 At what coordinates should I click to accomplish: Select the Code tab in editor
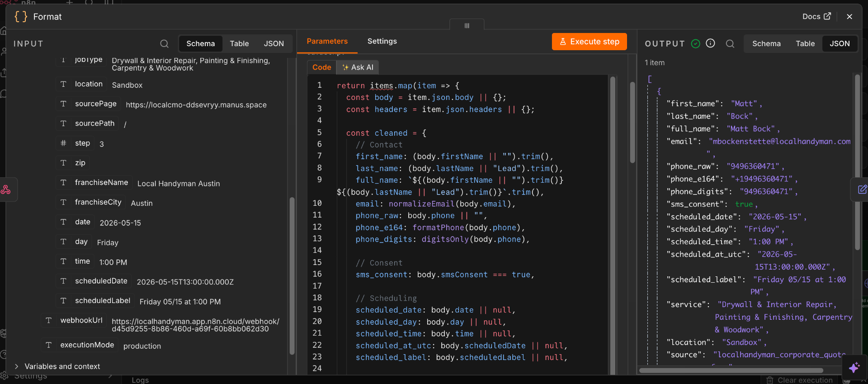coord(322,67)
